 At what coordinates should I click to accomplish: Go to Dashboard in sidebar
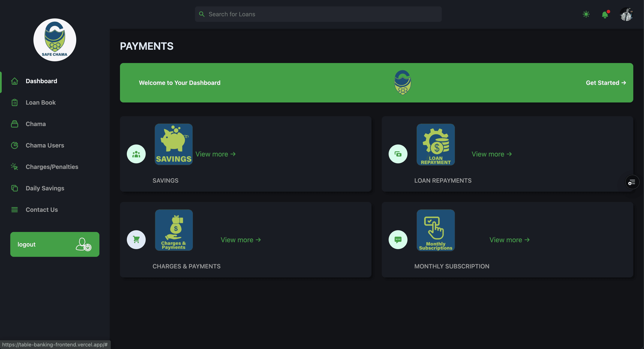tap(41, 81)
